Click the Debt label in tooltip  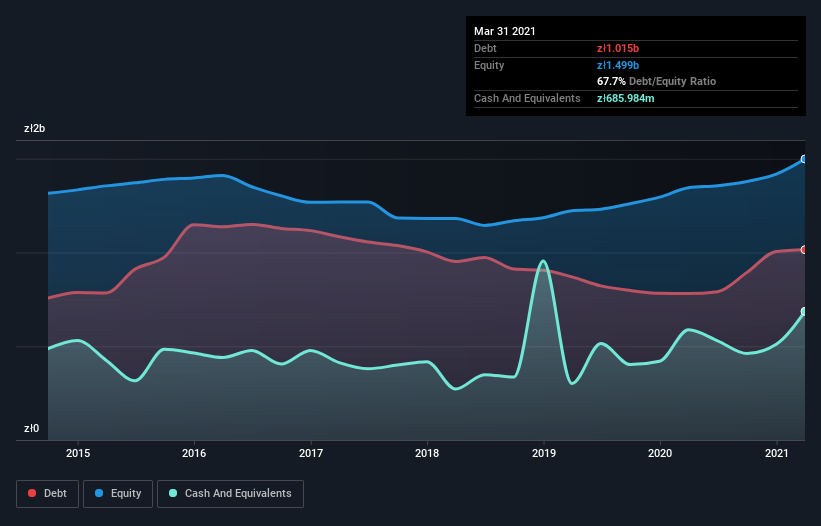point(485,48)
